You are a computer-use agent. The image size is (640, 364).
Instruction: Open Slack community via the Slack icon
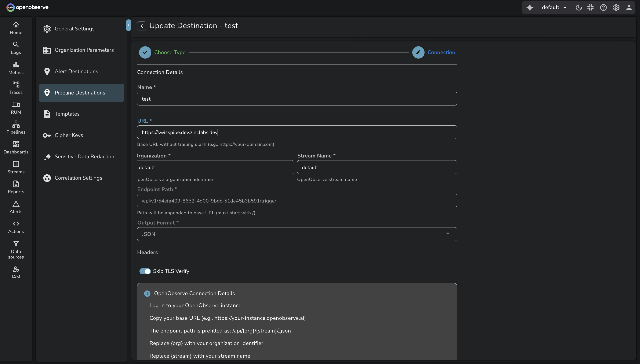591,7
